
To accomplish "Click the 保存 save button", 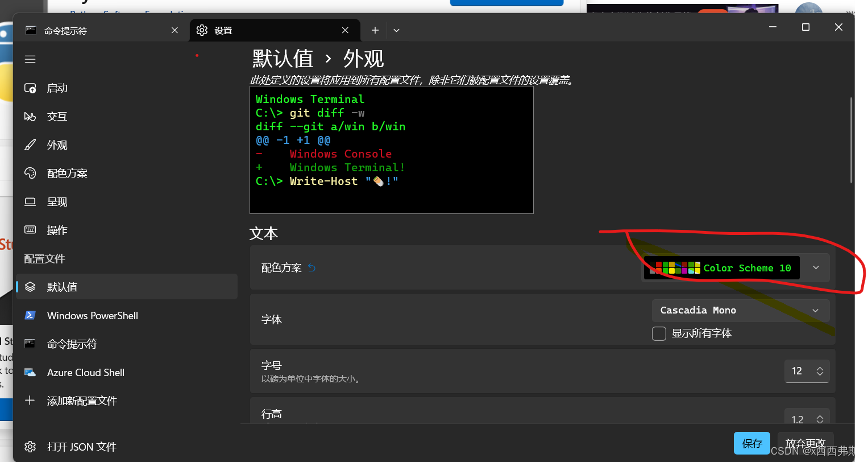I will coord(752,443).
